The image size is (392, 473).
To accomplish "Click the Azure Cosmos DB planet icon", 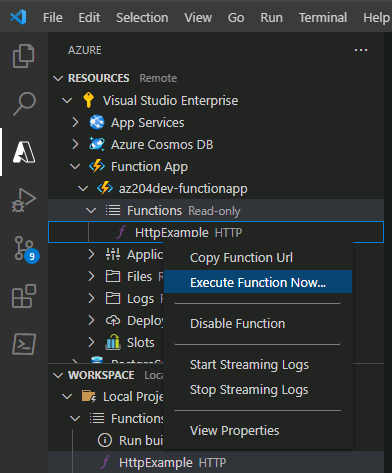I will (x=97, y=144).
